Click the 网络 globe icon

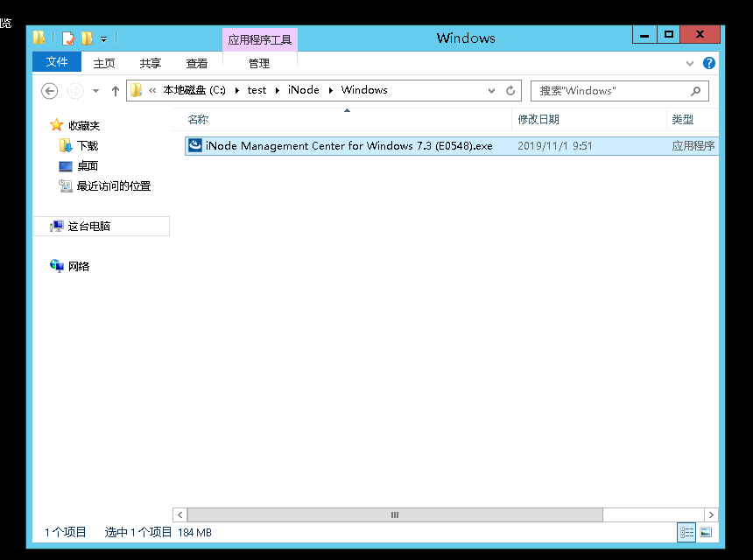[57, 266]
